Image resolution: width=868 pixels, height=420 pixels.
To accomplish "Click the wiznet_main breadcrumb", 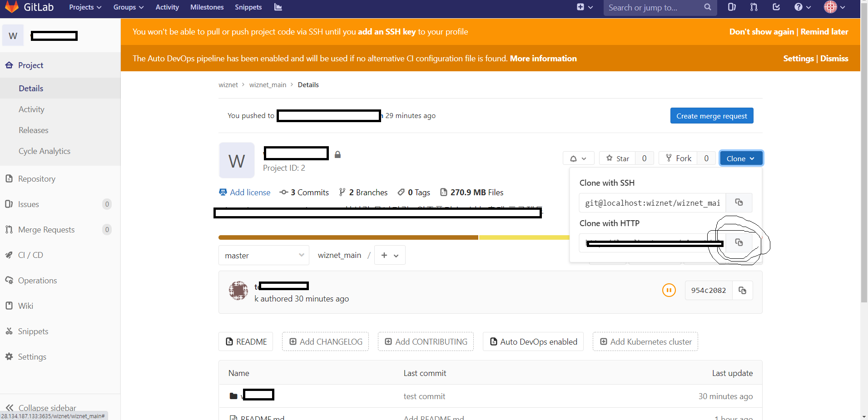I will pyautogui.click(x=268, y=85).
